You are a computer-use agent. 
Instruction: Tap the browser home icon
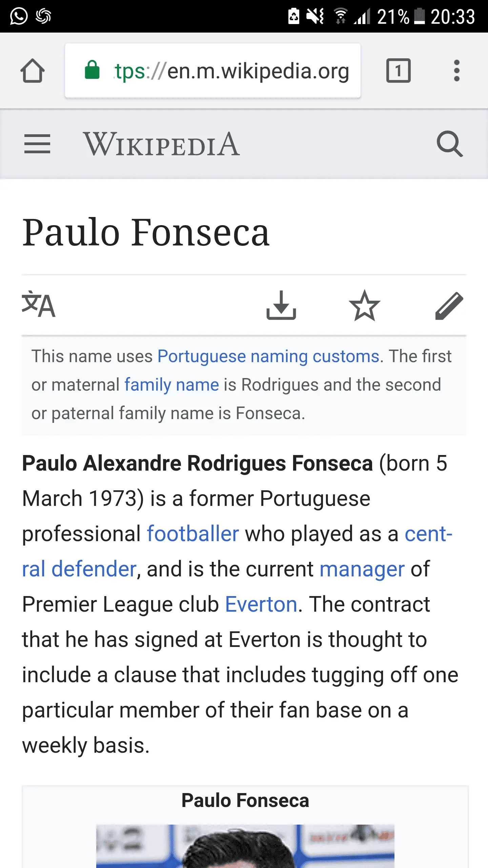(x=33, y=71)
